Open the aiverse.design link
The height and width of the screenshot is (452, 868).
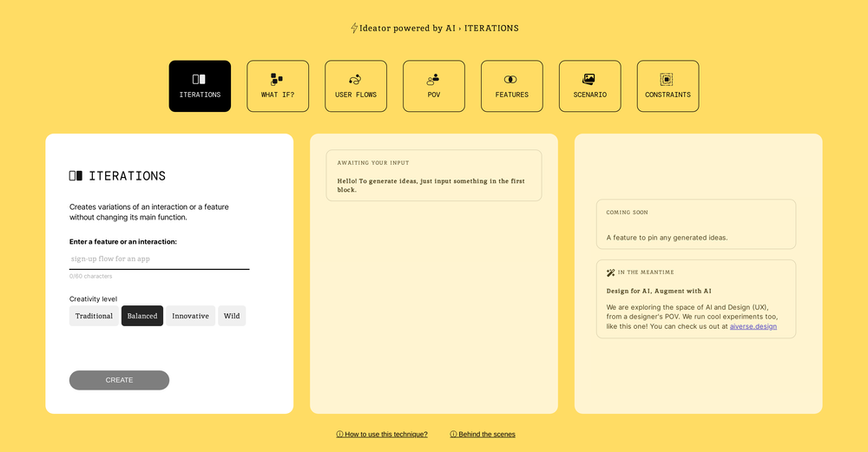[753, 326]
